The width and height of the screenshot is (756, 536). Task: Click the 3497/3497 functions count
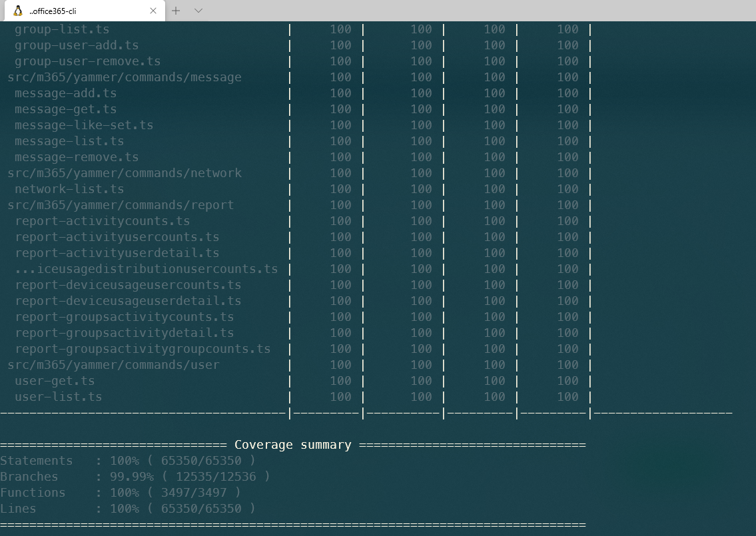pyautogui.click(x=194, y=493)
